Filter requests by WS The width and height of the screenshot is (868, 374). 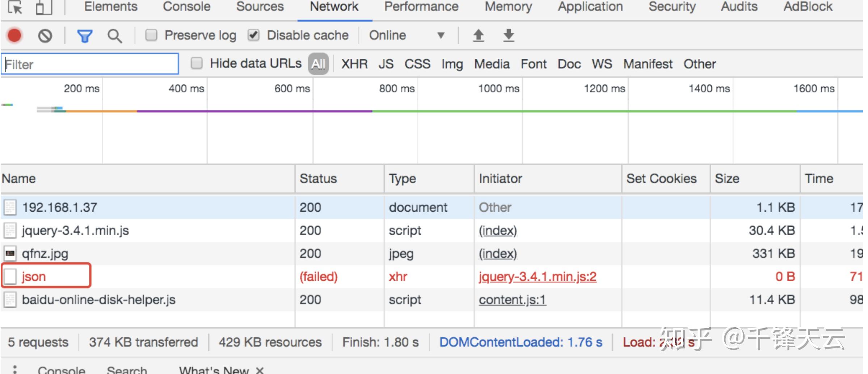click(602, 64)
